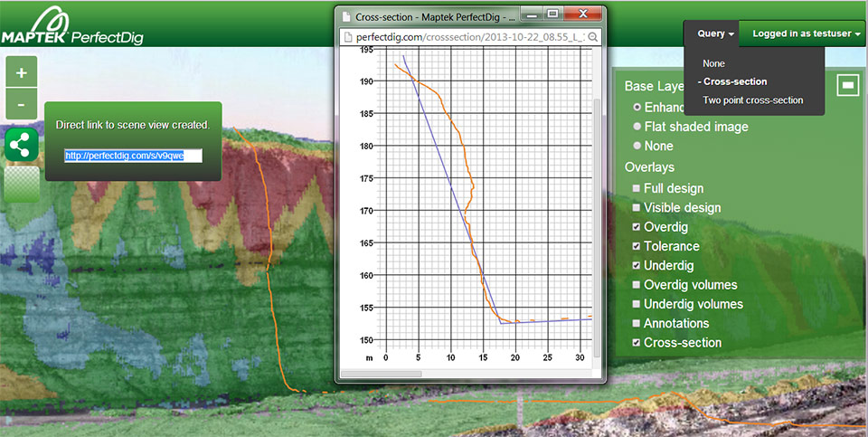Viewport: 868px width, 437px height.
Task: Close the Cross-section popup window
Action: pos(582,14)
